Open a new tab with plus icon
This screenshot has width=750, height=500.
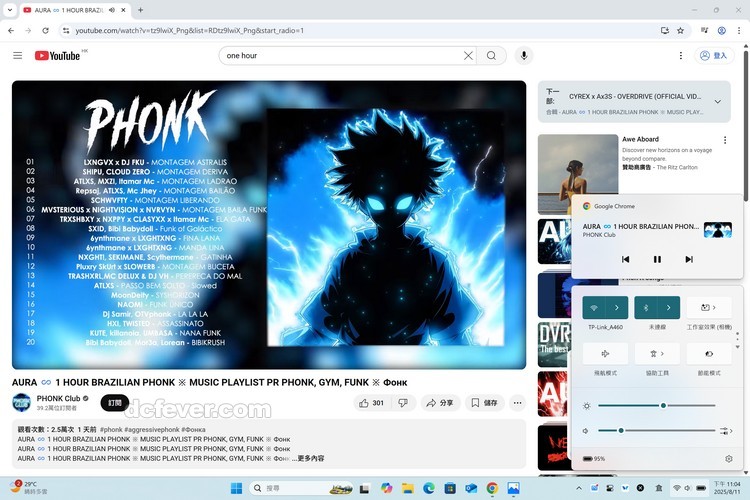(x=141, y=10)
